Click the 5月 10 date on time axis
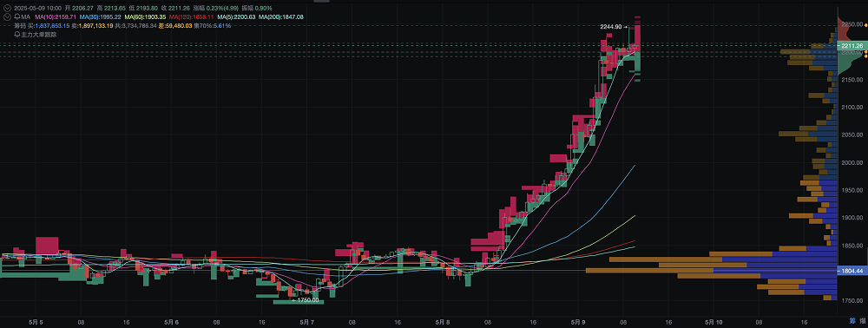 [714, 321]
